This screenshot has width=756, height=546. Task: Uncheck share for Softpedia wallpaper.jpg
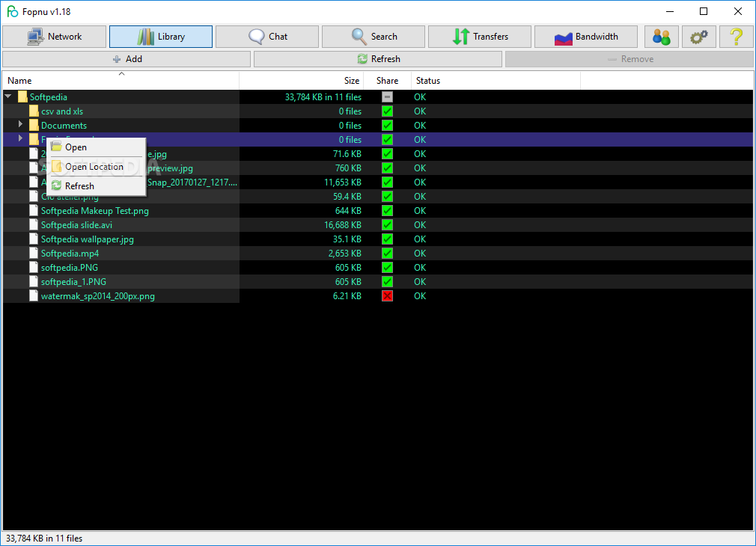(x=387, y=239)
